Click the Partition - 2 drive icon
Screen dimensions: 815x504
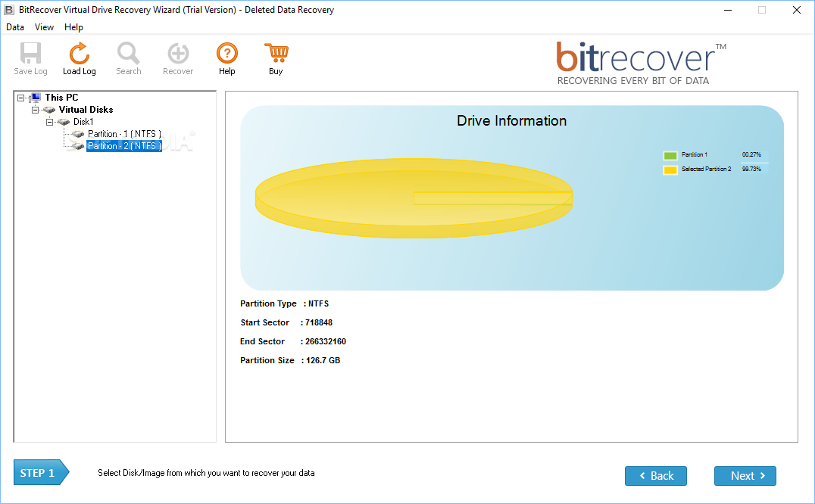(78, 146)
